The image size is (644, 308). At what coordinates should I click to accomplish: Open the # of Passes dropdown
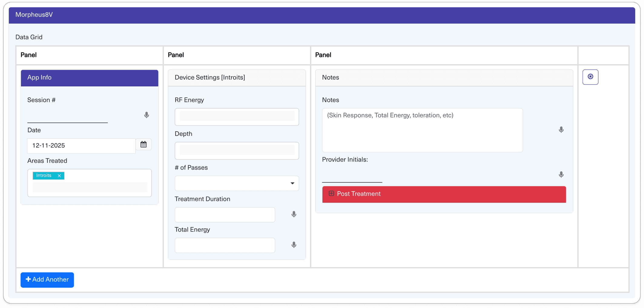click(237, 183)
